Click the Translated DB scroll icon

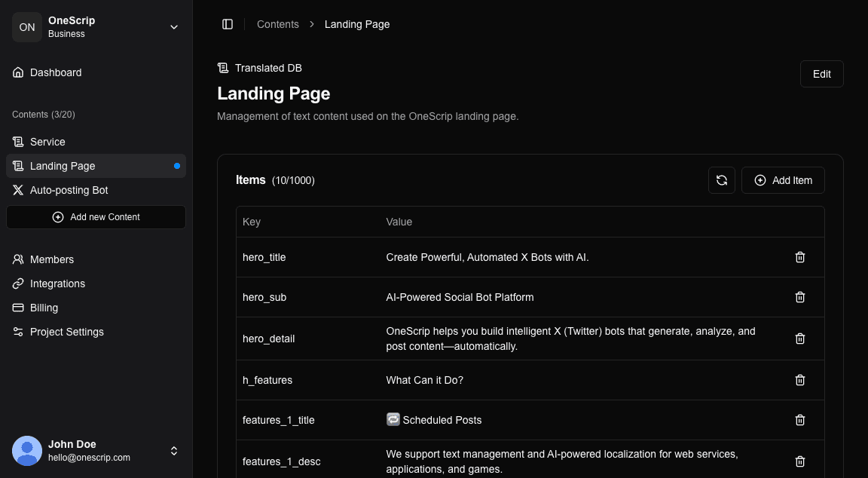(223, 68)
